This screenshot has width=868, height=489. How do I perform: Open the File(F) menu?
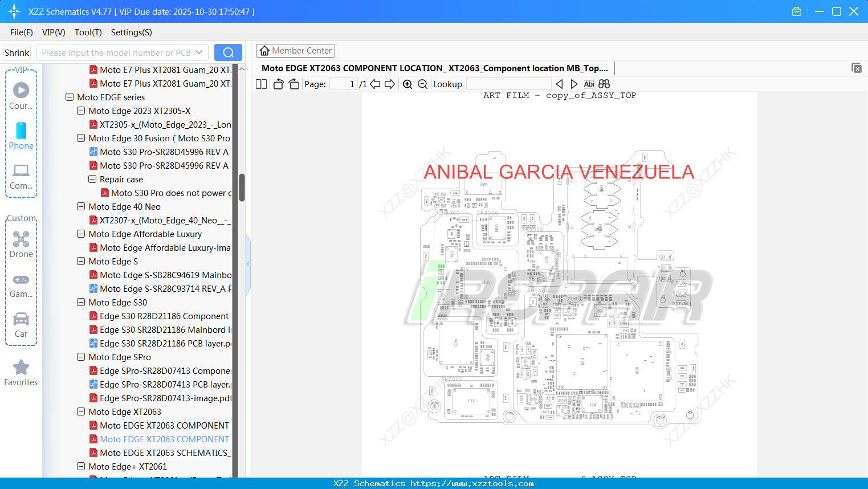tap(22, 32)
